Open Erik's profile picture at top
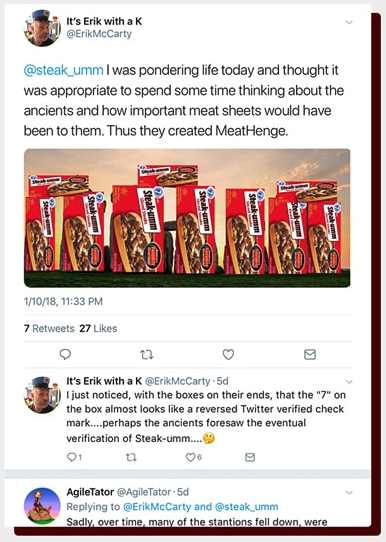386x542 pixels. [x=42, y=28]
